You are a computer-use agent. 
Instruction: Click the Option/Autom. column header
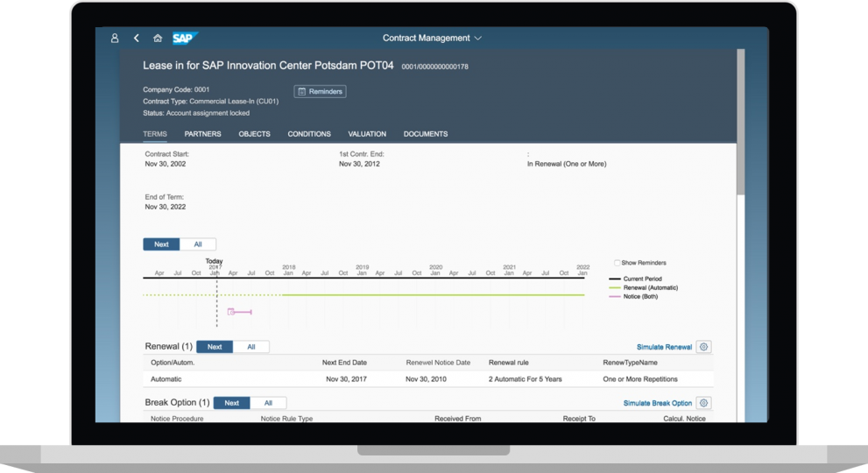173,363
